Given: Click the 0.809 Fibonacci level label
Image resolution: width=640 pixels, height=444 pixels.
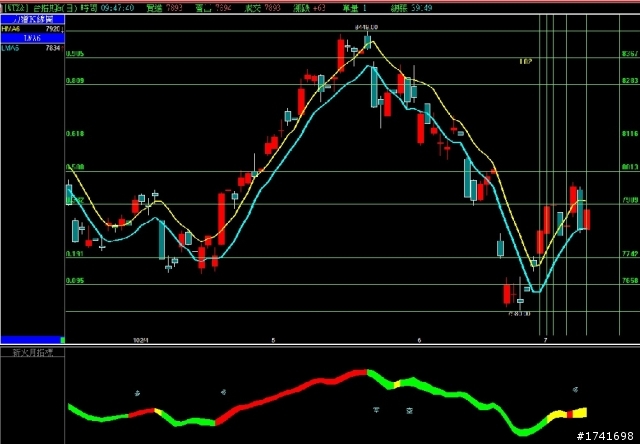Looking at the screenshot, I should pyautogui.click(x=75, y=81).
